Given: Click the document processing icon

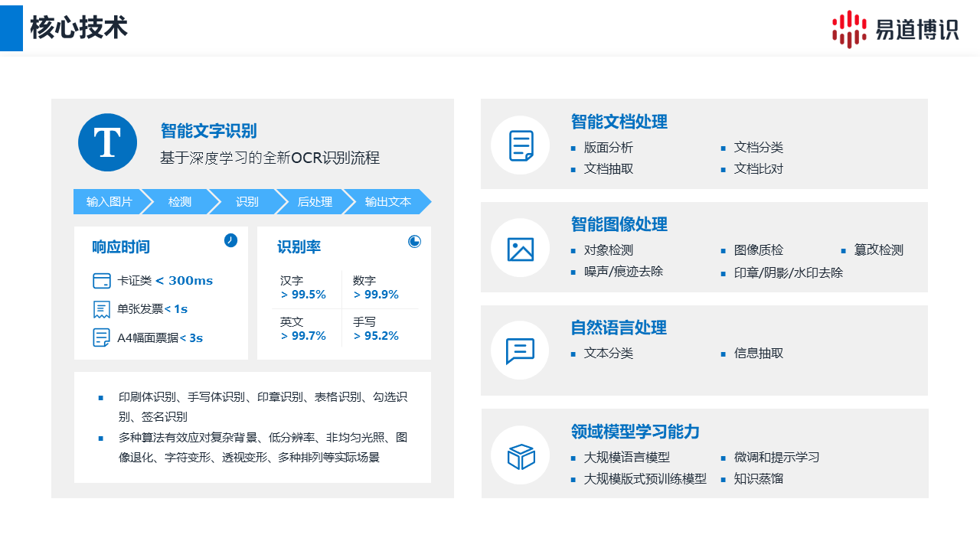Looking at the screenshot, I should pyautogui.click(x=521, y=145).
